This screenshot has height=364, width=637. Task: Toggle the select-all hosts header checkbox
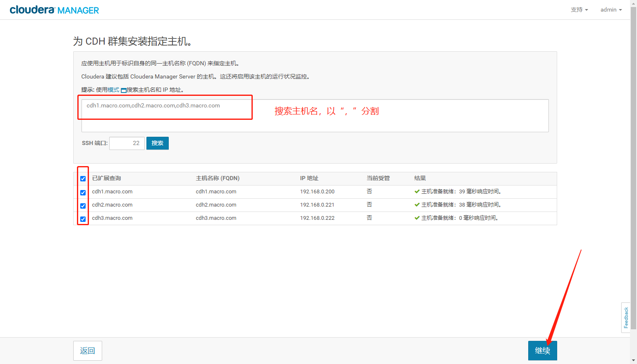coord(83,178)
